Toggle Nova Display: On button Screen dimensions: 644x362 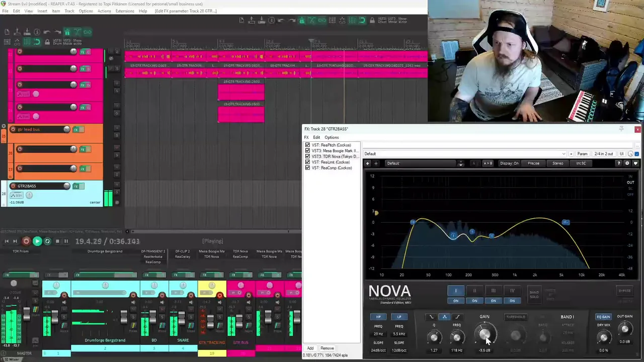(509, 163)
